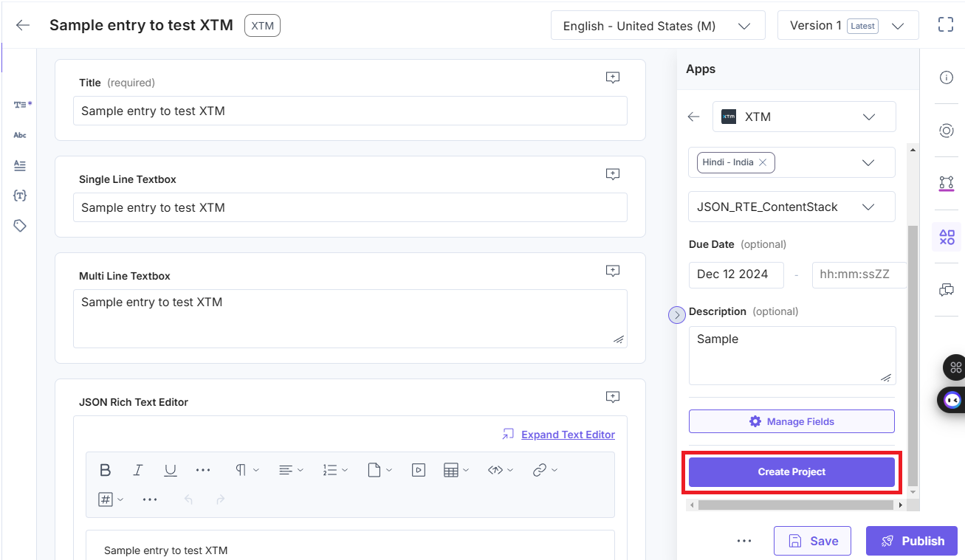Open the English - United States locale dropdown

click(658, 26)
